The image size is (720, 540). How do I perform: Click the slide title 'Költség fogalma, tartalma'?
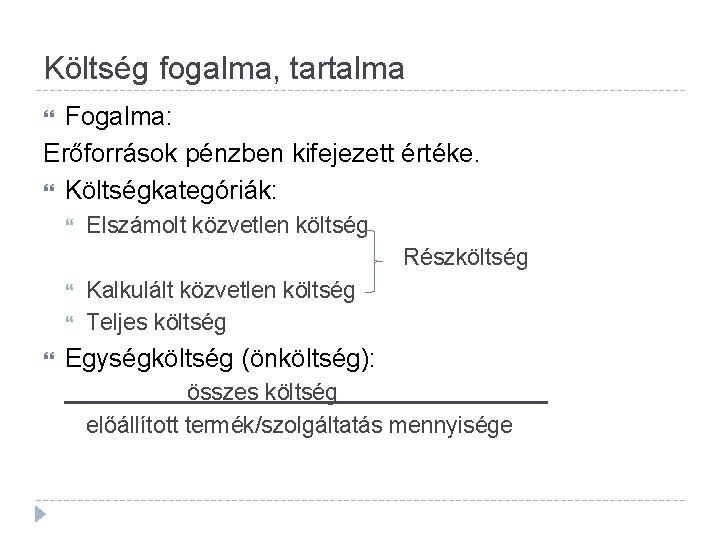pyautogui.click(x=224, y=69)
